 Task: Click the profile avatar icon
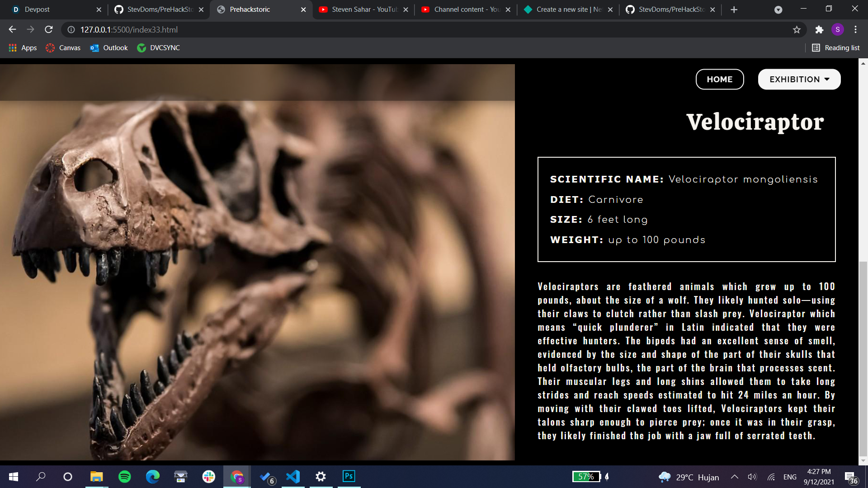(x=837, y=29)
